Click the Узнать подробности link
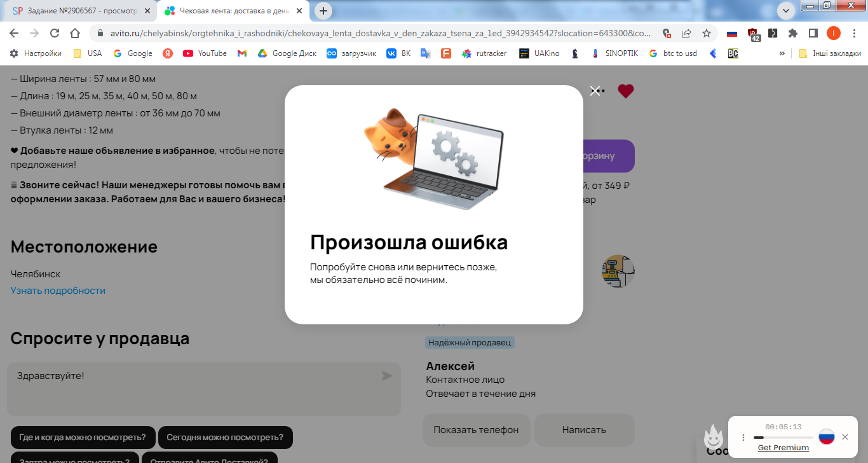This screenshot has height=463, width=868. click(x=58, y=291)
